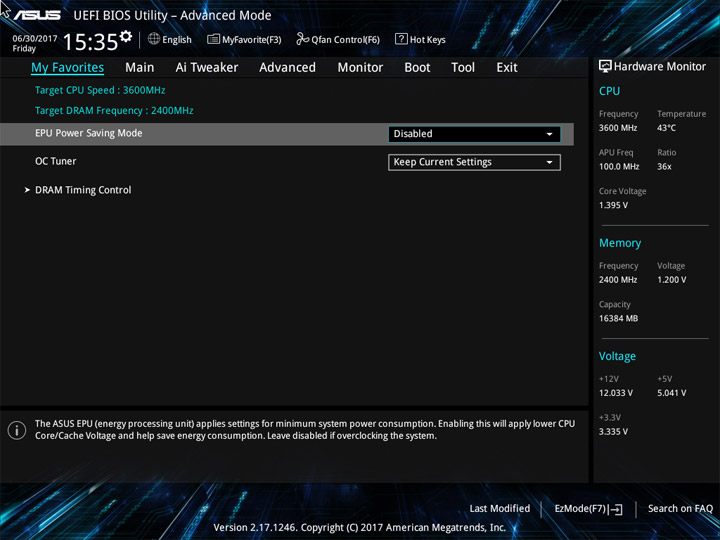The image size is (720, 540).
Task: Open the Monitor tab
Action: pyautogui.click(x=360, y=68)
